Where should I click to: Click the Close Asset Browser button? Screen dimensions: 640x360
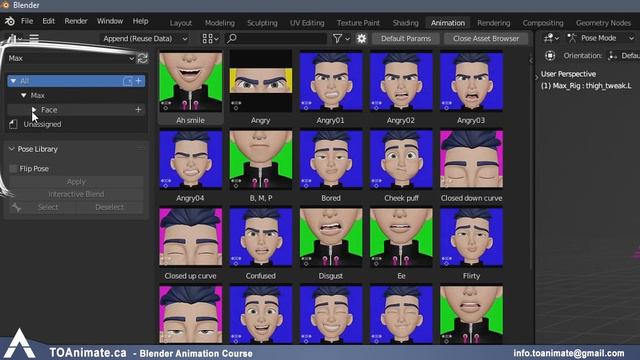[486, 39]
